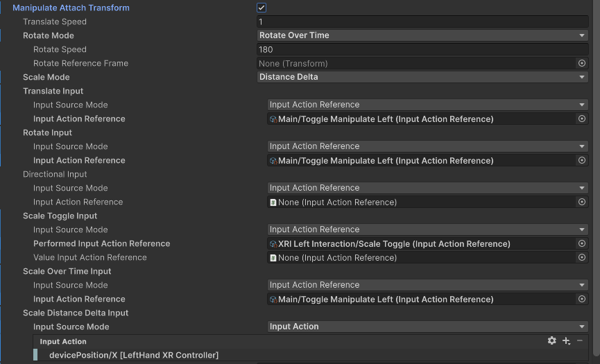Viewport: 600px width, 364px height.
Task: Open the Scale Mode dropdown
Action: 422,77
